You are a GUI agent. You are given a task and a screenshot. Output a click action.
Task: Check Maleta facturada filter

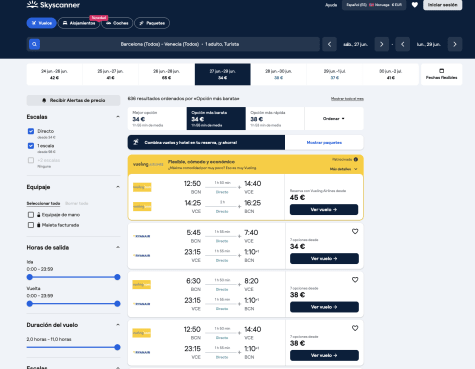tap(31, 225)
